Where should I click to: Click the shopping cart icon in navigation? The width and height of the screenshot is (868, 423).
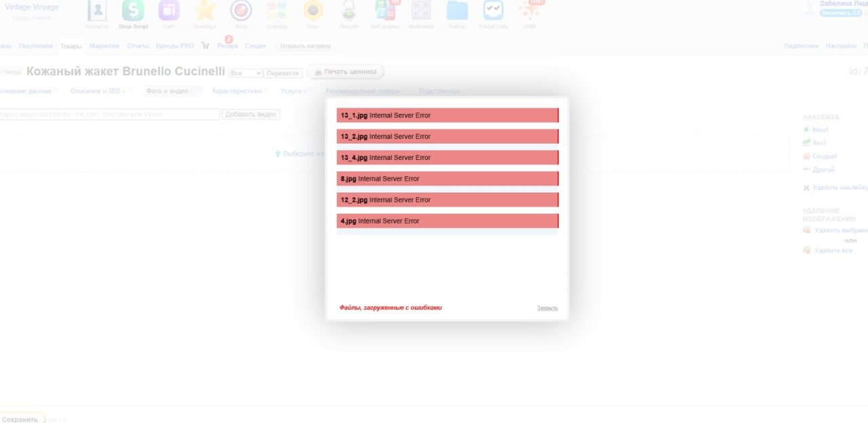click(x=205, y=46)
